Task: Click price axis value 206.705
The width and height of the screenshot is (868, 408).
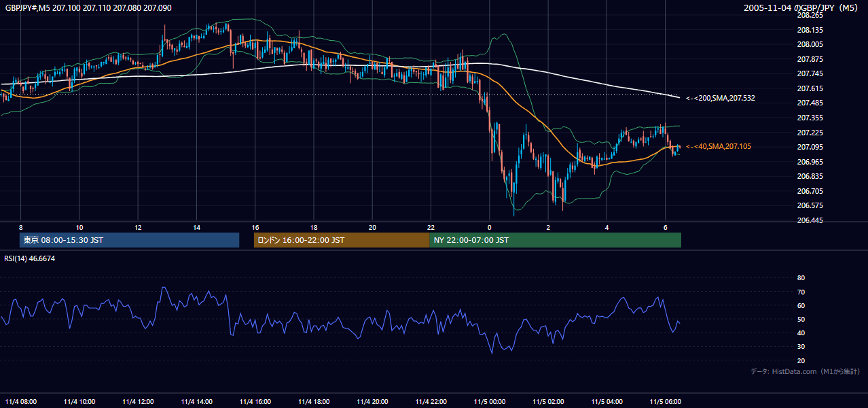Action: click(x=810, y=191)
